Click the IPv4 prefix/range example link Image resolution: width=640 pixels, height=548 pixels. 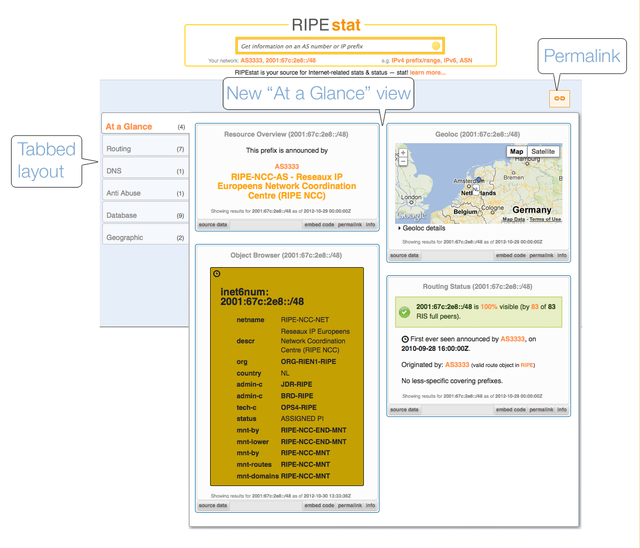[x=416, y=60]
